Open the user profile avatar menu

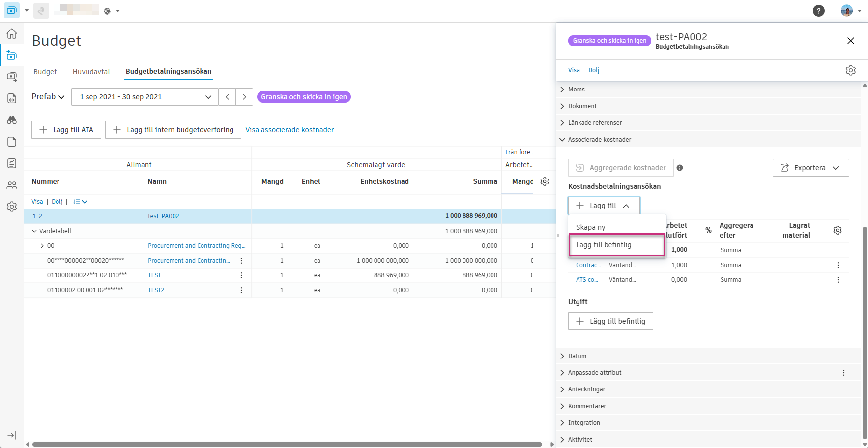851,11
